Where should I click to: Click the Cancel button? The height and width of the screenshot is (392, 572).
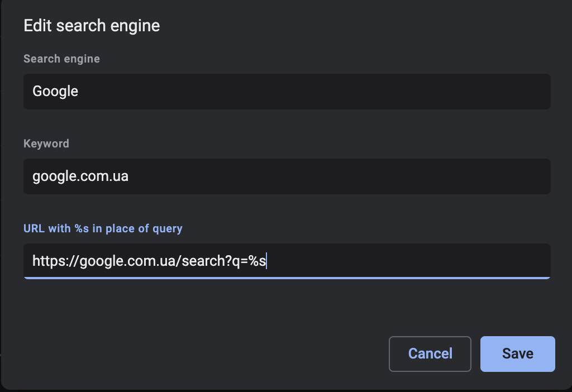click(430, 353)
